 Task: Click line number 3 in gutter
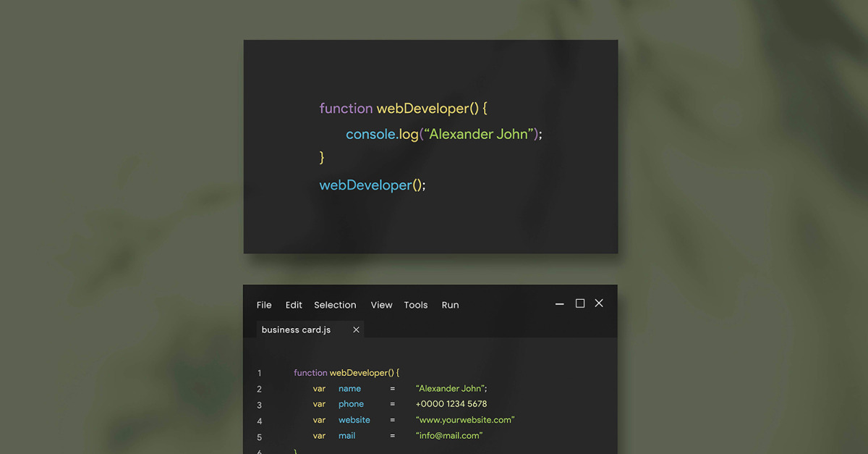pyautogui.click(x=259, y=405)
